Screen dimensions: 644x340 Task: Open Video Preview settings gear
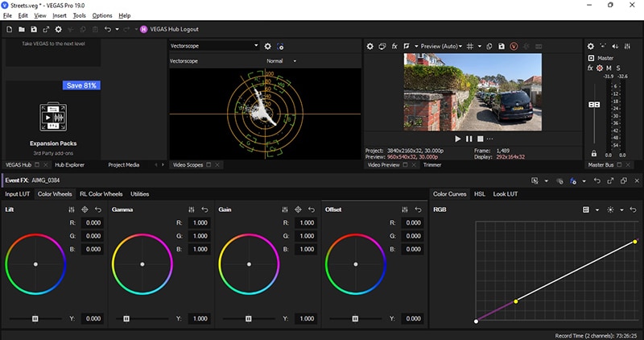click(x=370, y=47)
